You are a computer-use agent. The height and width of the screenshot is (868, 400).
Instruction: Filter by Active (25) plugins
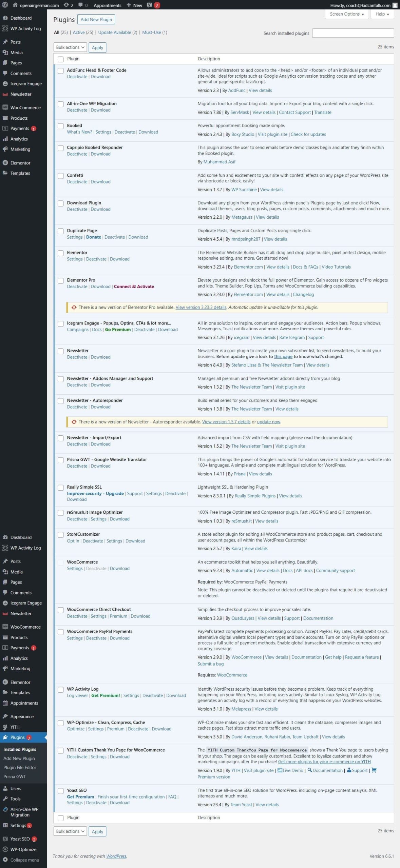[83, 33]
